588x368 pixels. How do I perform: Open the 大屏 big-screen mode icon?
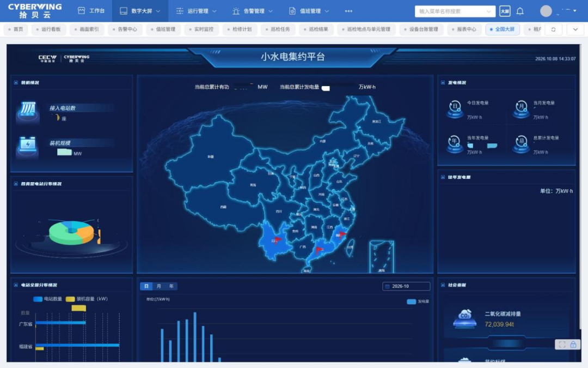(505, 11)
